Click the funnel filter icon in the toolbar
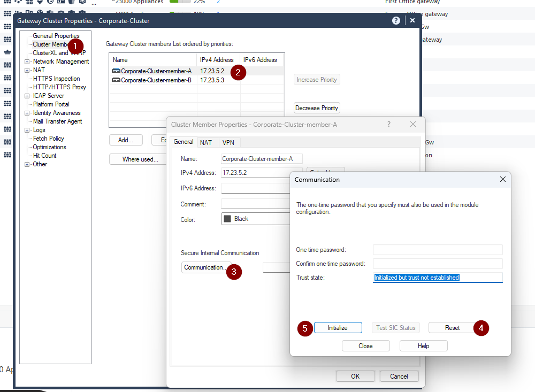 (39, 3)
